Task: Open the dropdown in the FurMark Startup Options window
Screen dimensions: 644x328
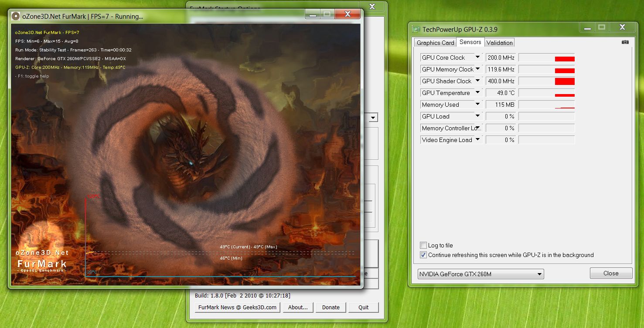Action: 373,118
